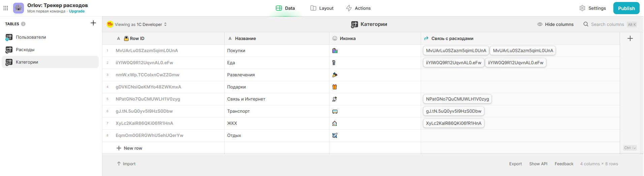Image resolution: width=644 pixels, height=176 pixels.
Task: Select the Расходы table in sidebar
Action: pyautogui.click(x=50, y=49)
